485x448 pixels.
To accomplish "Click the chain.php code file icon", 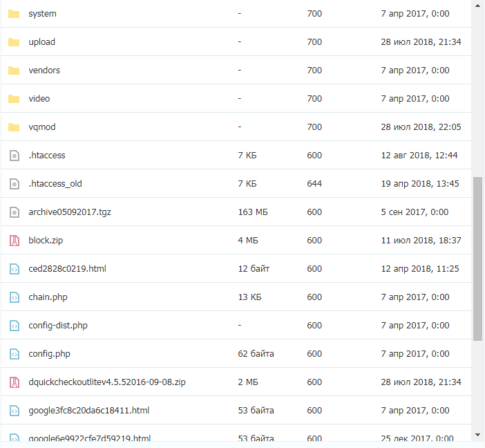I will click(15, 297).
